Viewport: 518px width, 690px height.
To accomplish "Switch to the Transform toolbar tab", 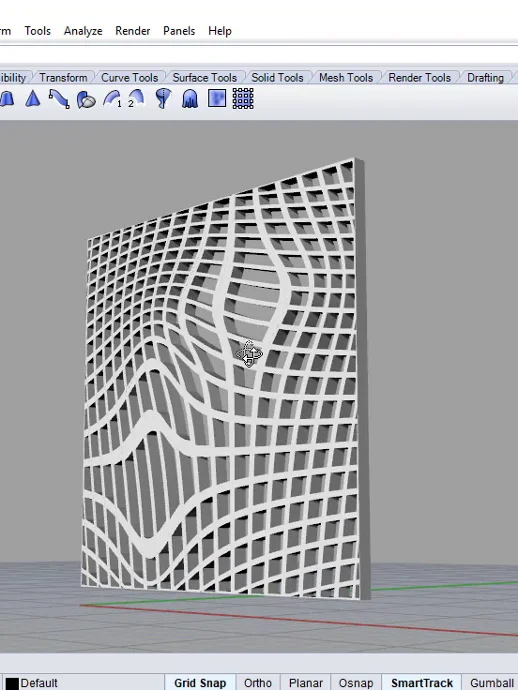I will click(x=63, y=77).
